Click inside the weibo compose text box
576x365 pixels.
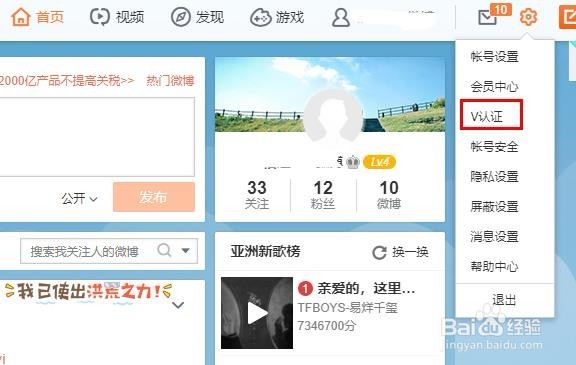tap(97, 137)
